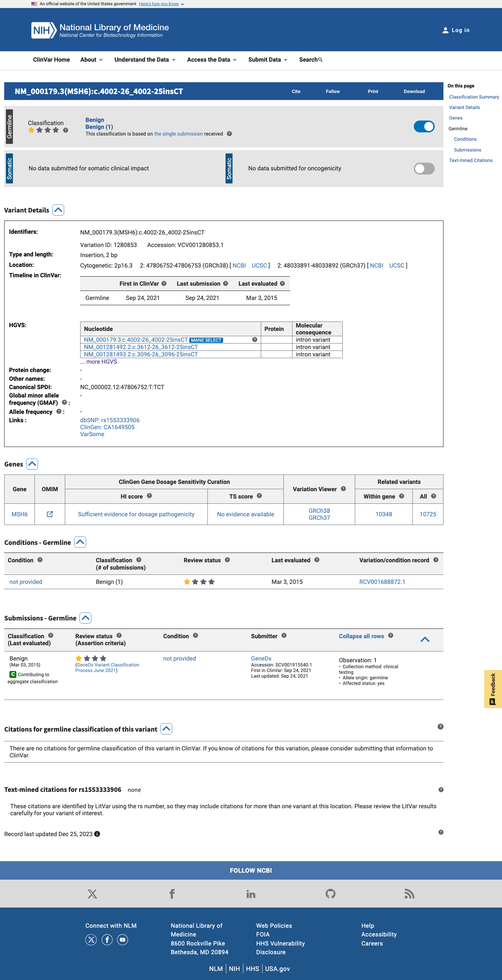Click the Download button

414,92
